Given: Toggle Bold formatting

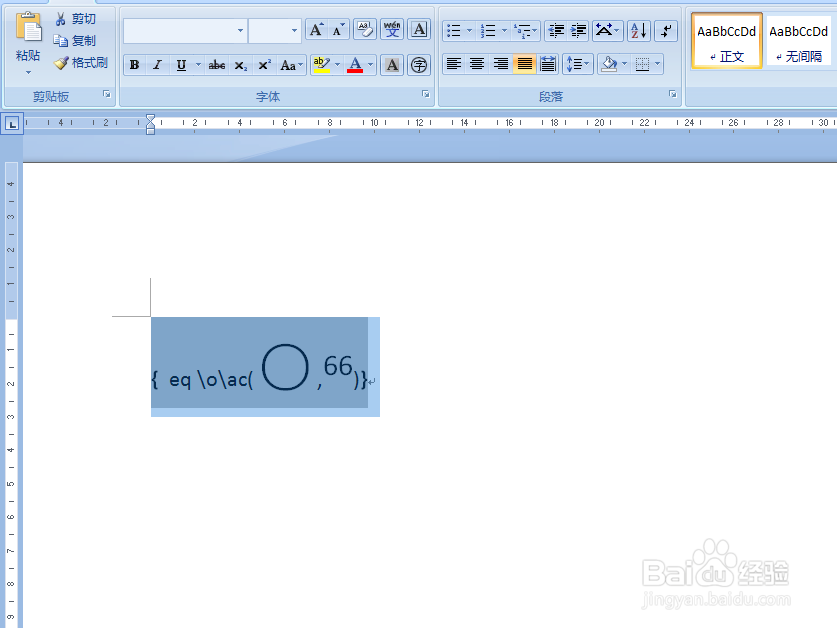Looking at the screenshot, I should point(135,65).
